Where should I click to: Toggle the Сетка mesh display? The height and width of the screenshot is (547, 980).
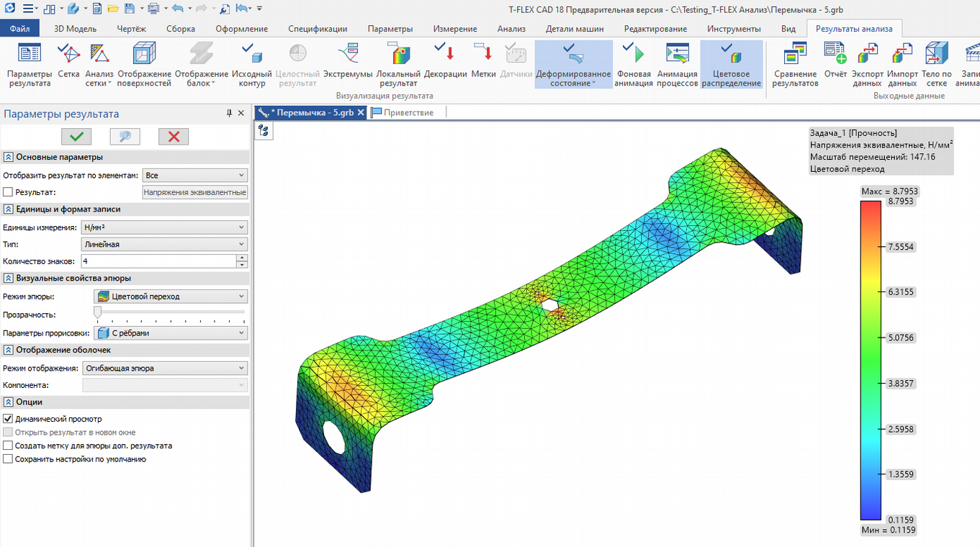click(x=68, y=60)
